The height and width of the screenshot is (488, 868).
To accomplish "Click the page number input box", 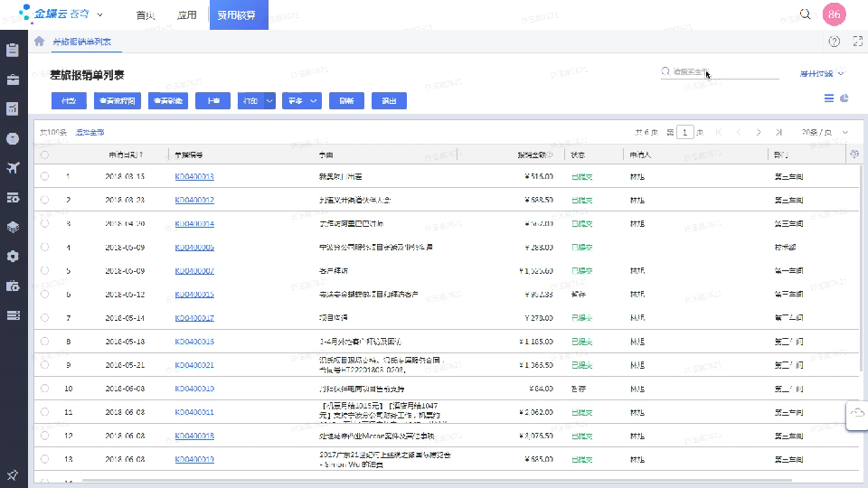I will click(684, 132).
